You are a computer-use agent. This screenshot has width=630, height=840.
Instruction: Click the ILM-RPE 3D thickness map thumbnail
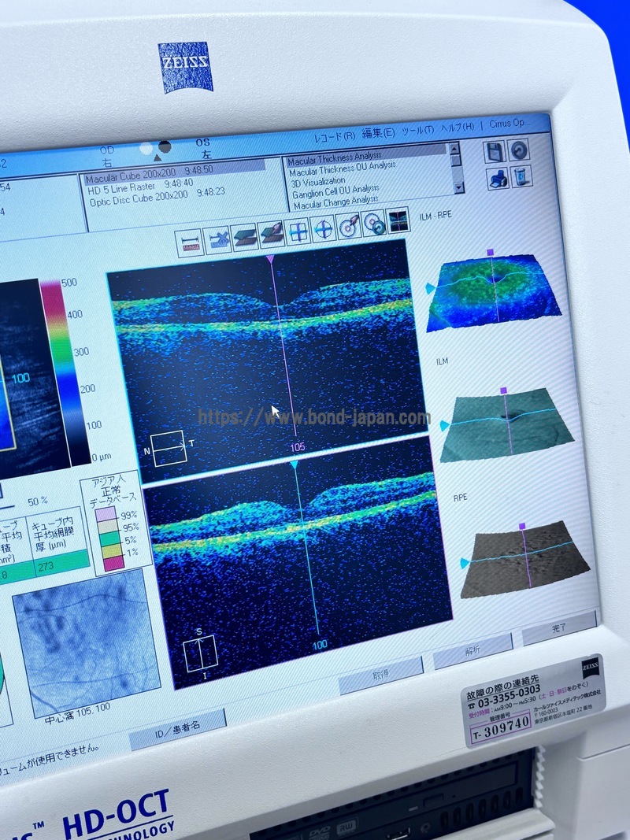coord(494,291)
